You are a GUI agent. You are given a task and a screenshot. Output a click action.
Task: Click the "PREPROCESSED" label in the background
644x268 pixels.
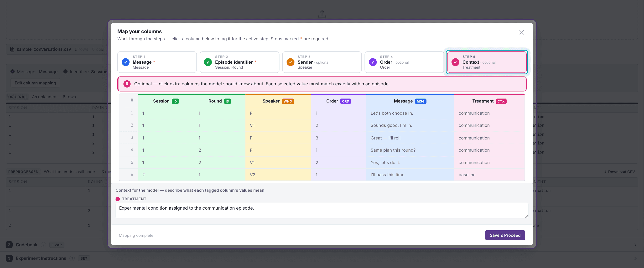pos(23,172)
